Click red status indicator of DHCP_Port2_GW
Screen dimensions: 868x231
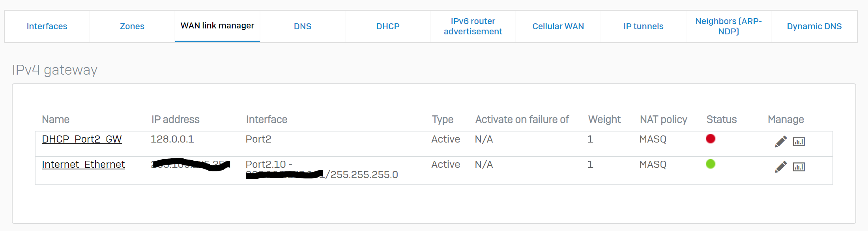(x=711, y=139)
